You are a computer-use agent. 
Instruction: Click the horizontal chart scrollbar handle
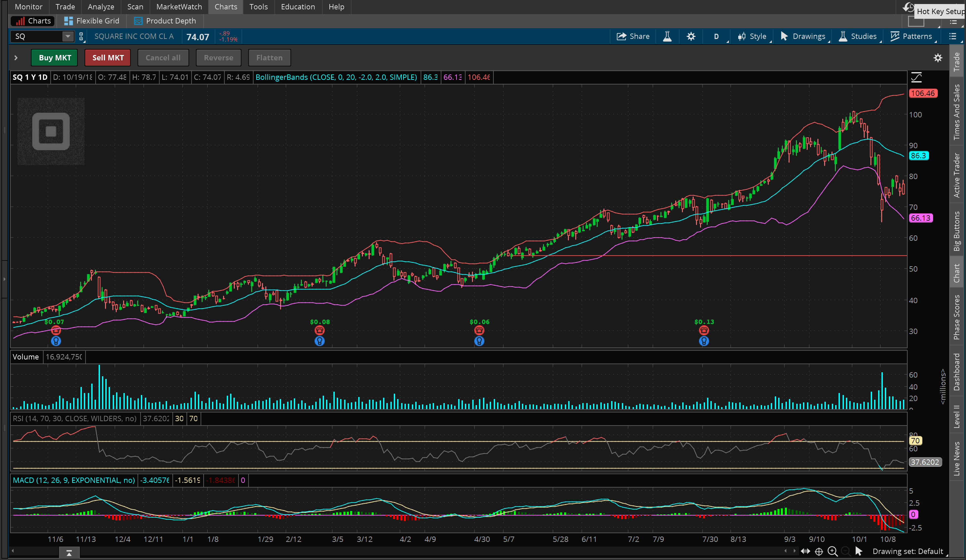pos(69,552)
